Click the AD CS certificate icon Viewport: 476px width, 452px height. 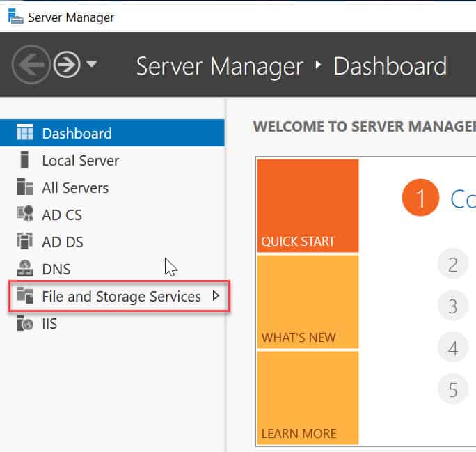click(x=25, y=214)
